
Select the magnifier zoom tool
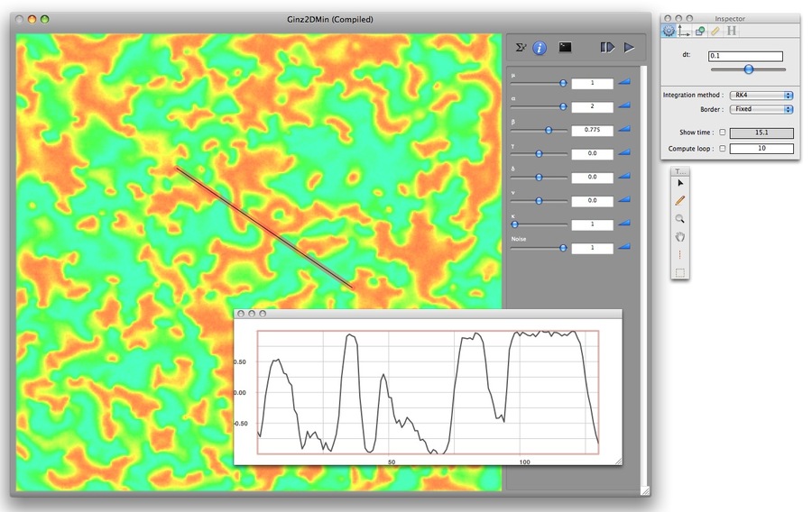click(680, 219)
